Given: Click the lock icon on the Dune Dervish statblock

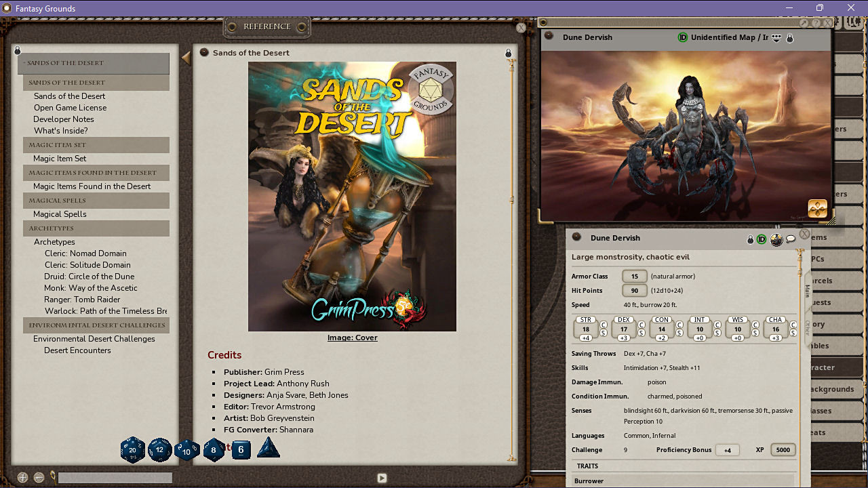Looking at the screenshot, I should [x=750, y=238].
